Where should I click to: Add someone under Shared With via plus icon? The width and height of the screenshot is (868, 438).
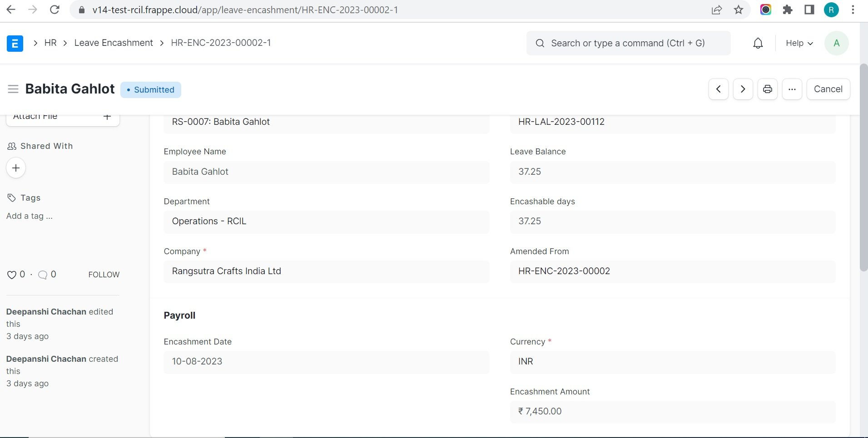coord(16,167)
